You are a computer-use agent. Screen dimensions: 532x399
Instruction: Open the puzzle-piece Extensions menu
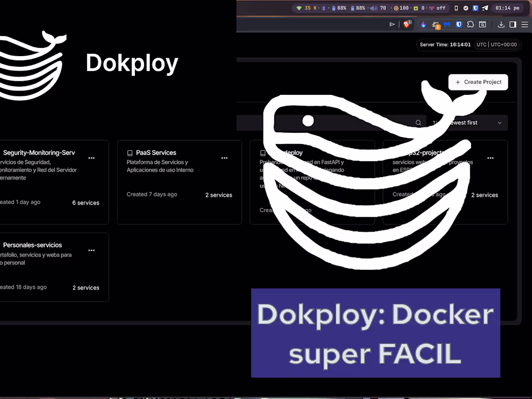pyautogui.click(x=471, y=24)
